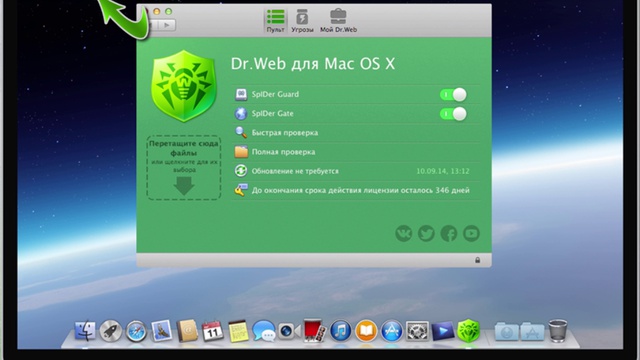Click Обновление не требуется update row
Screen dimensions: 640x360
pyautogui.click(x=356, y=171)
